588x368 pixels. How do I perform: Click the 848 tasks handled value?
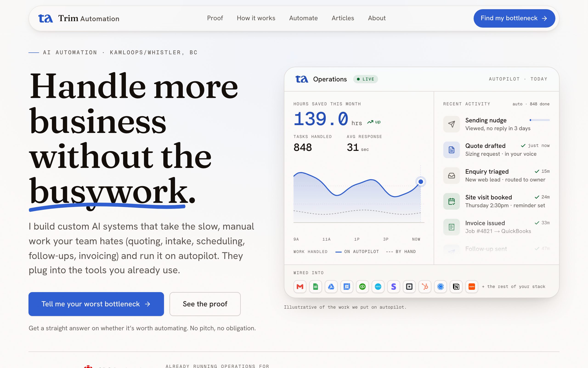point(302,147)
